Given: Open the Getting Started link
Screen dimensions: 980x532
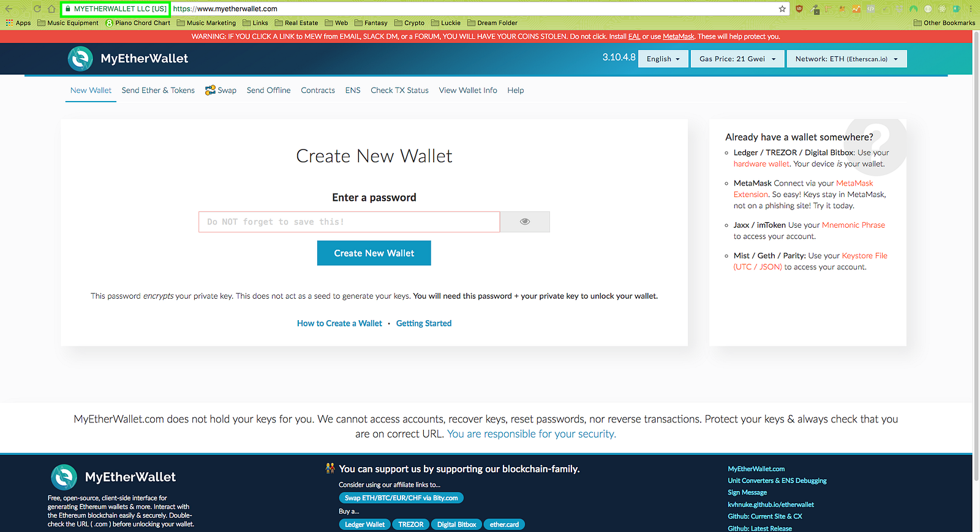Looking at the screenshot, I should tap(424, 323).
